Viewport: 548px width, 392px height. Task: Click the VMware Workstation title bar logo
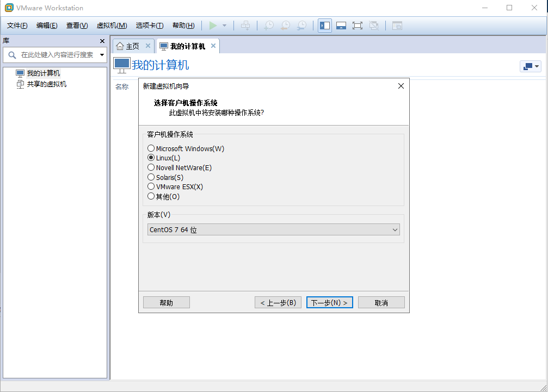click(9, 7)
